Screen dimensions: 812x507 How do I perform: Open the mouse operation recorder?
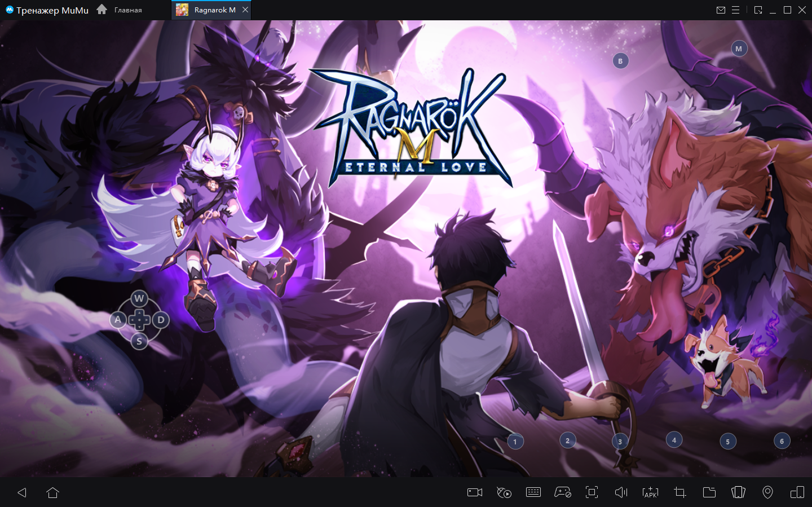(x=504, y=492)
